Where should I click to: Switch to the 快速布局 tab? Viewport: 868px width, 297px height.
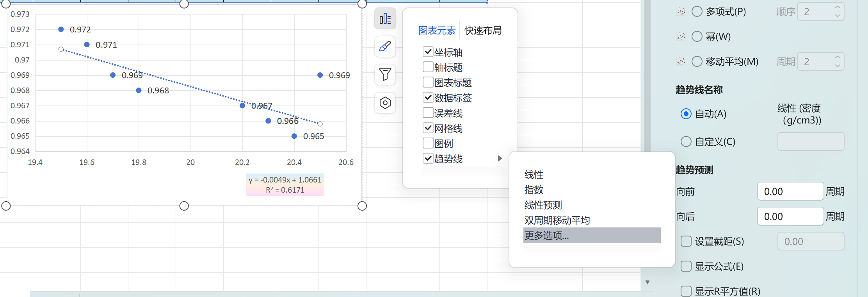(x=483, y=30)
